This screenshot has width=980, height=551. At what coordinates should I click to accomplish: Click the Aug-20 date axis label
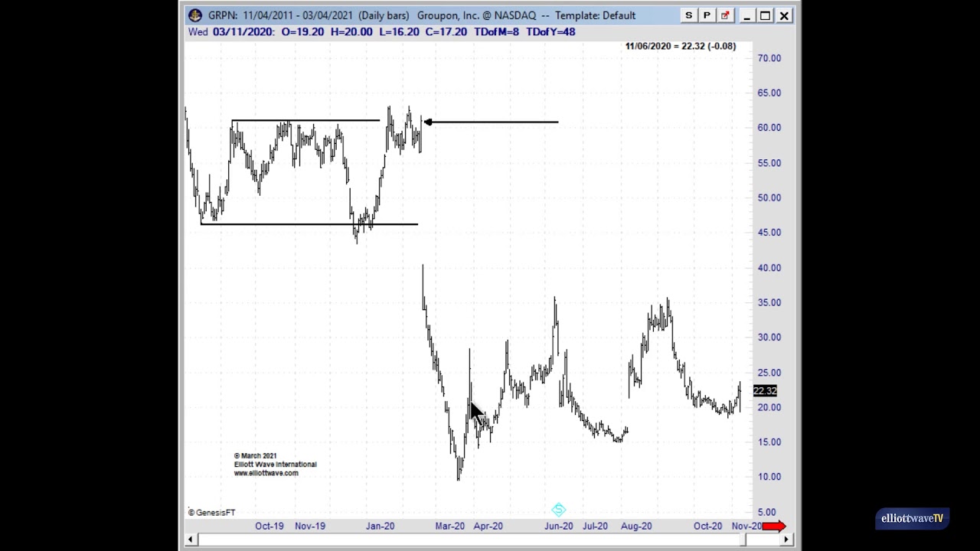[636, 526]
